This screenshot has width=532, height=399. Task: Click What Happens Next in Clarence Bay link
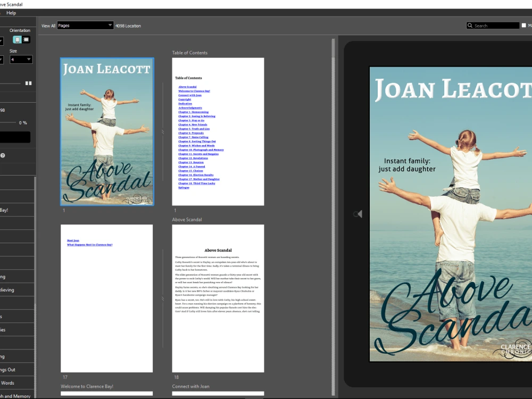coord(89,245)
